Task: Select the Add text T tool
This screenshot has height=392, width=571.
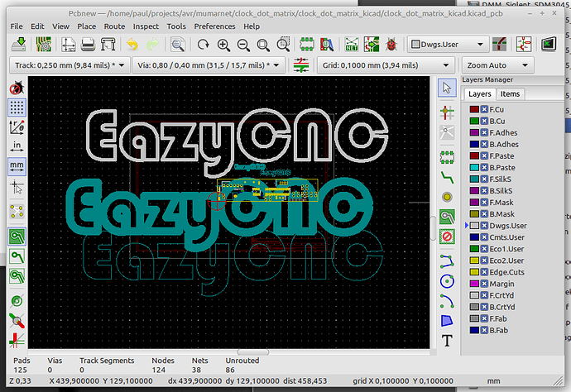Action: point(447,341)
